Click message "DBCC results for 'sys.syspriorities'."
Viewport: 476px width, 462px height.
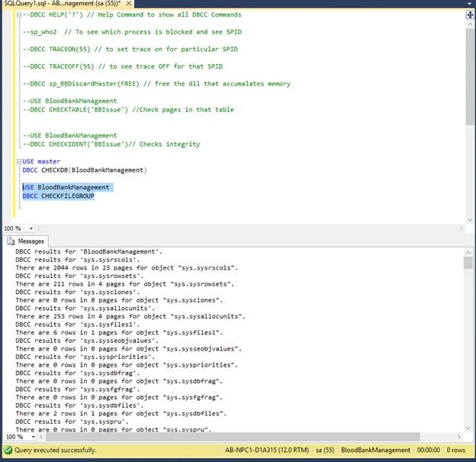tap(85, 357)
